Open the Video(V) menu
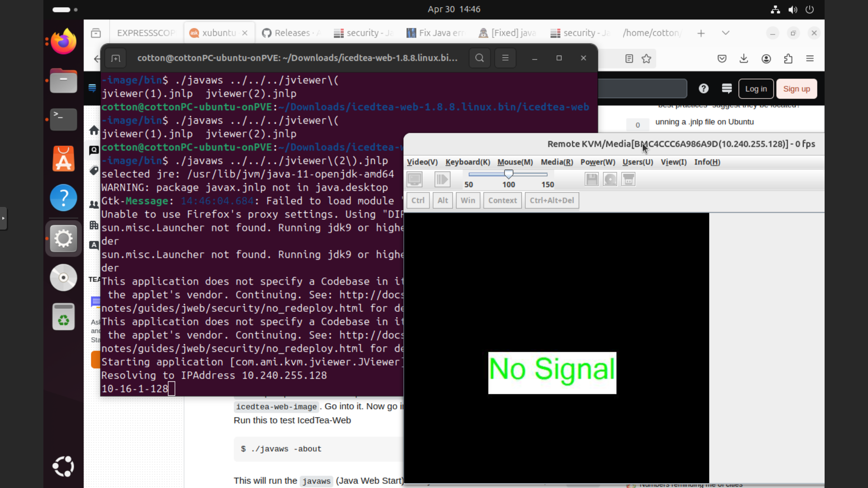Viewport: 868px width, 488px height. tap(422, 162)
